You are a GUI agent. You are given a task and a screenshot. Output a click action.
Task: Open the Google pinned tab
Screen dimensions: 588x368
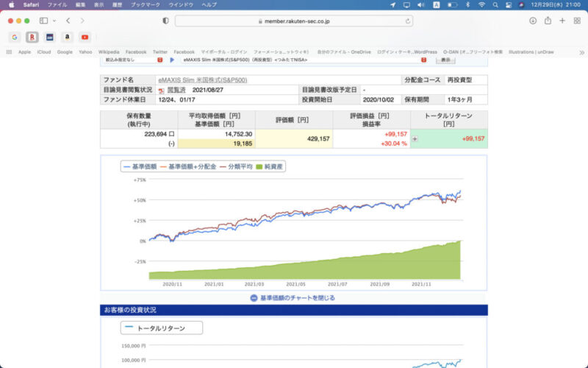(x=14, y=37)
